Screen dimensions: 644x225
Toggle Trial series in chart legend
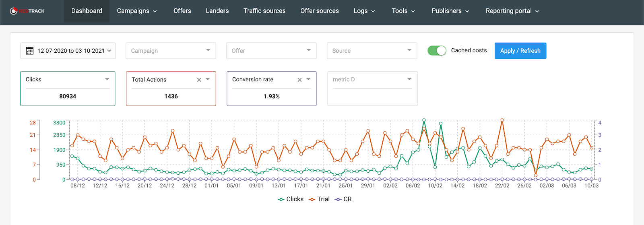tap(319, 199)
